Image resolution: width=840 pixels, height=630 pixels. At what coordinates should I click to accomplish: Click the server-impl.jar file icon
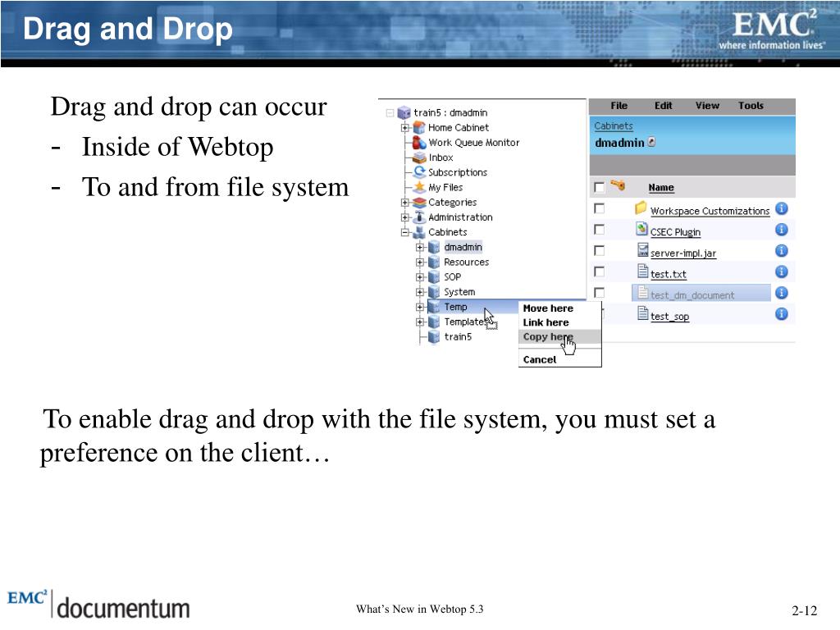click(x=643, y=249)
